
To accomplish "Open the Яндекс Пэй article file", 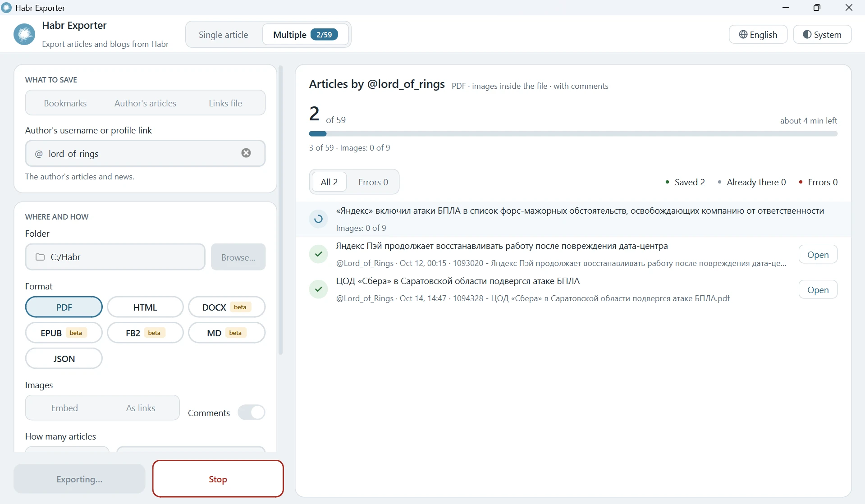I will (818, 255).
